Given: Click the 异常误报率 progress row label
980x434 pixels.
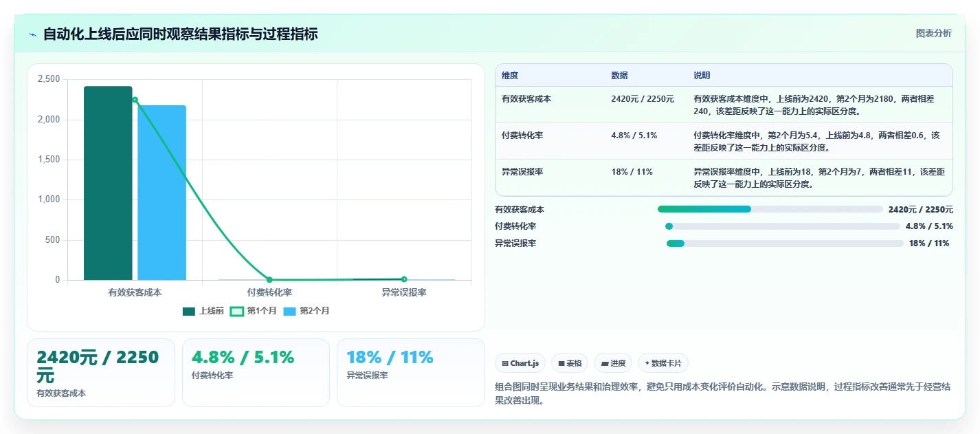Looking at the screenshot, I should tap(515, 243).
